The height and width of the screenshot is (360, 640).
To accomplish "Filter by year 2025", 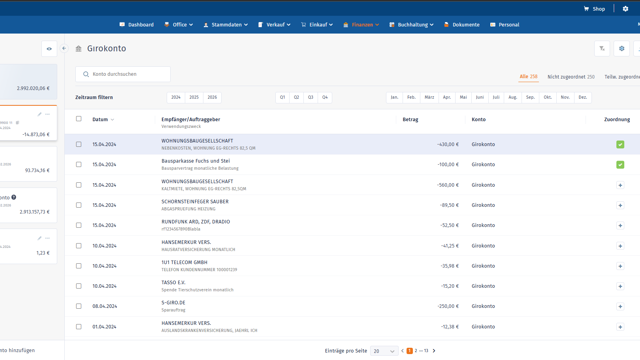I will [194, 97].
